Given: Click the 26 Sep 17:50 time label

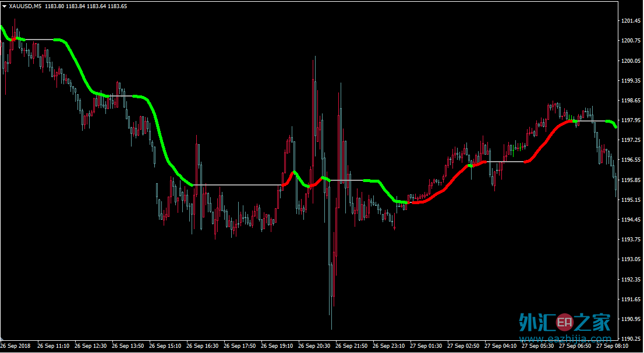Looking at the screenshot, I should point(240,346).
